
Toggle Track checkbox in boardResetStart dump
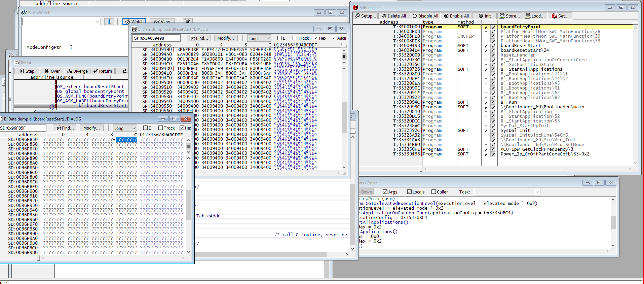(x=295, y=38)
